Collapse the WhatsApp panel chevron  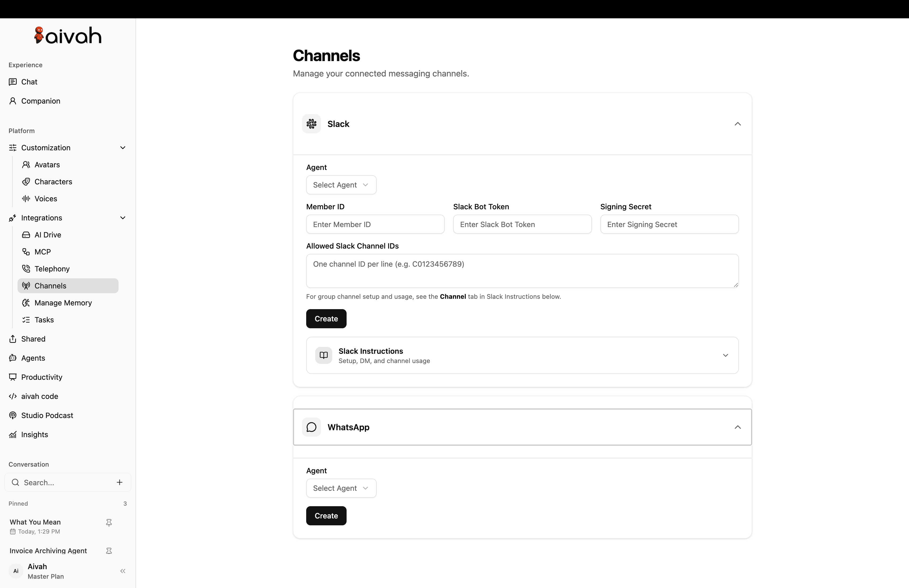pos(738,427)
